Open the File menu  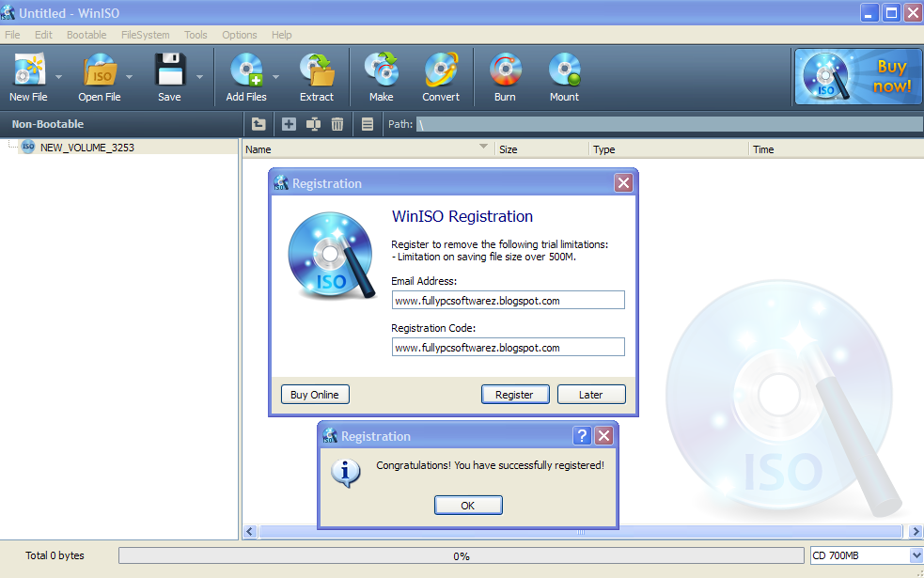tap(12, 35)
